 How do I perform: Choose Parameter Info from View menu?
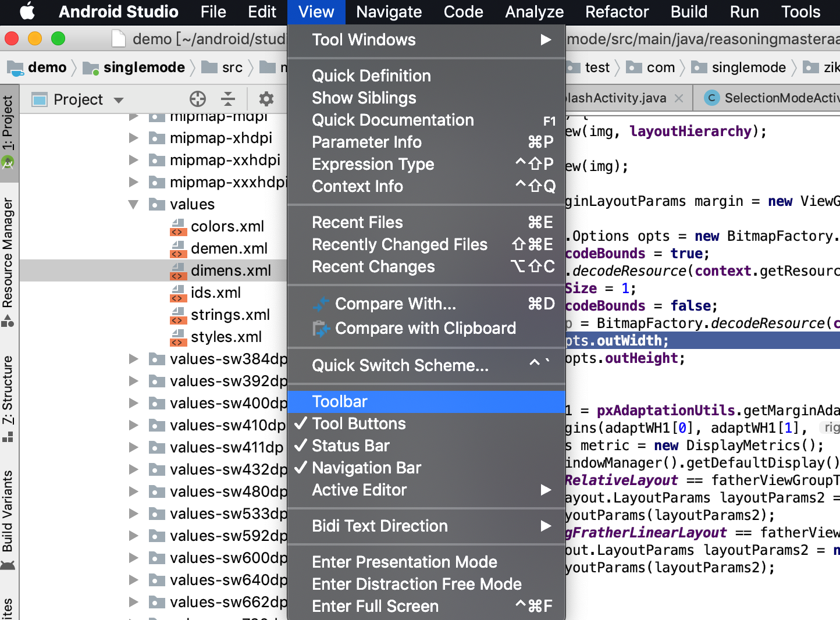click(x=426, y=142)
